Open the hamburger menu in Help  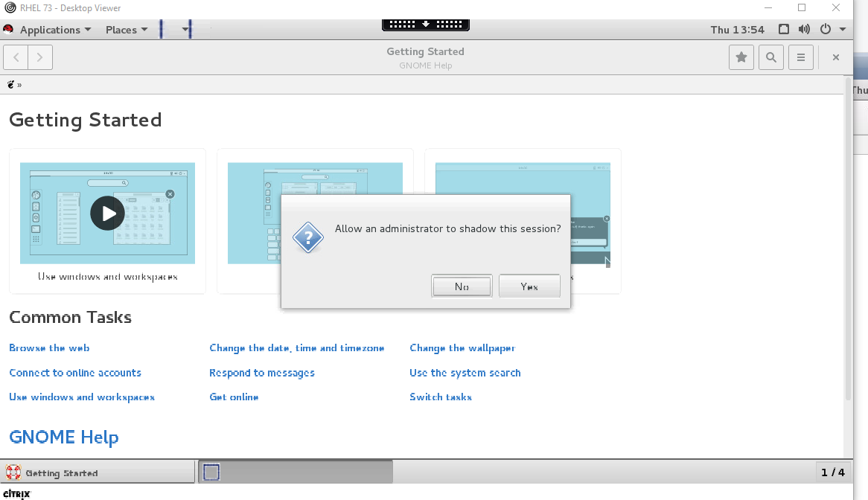click(800, 57)
